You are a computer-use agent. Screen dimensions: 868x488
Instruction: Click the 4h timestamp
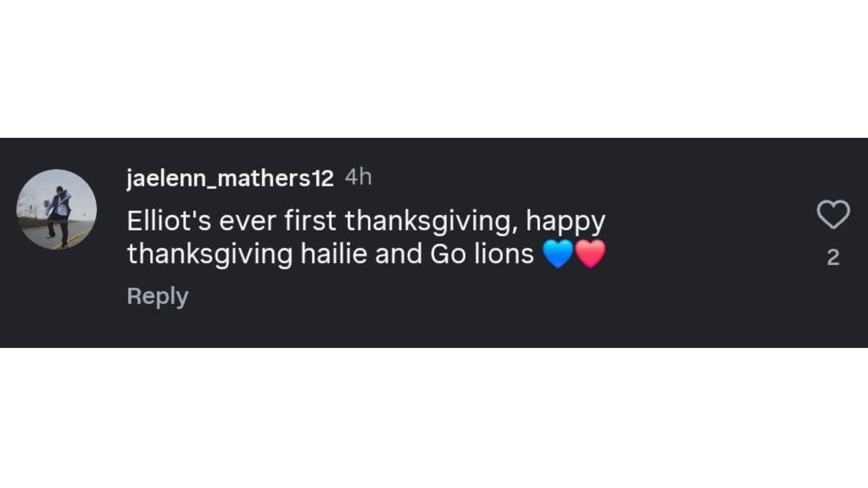(x=358, y=177)
